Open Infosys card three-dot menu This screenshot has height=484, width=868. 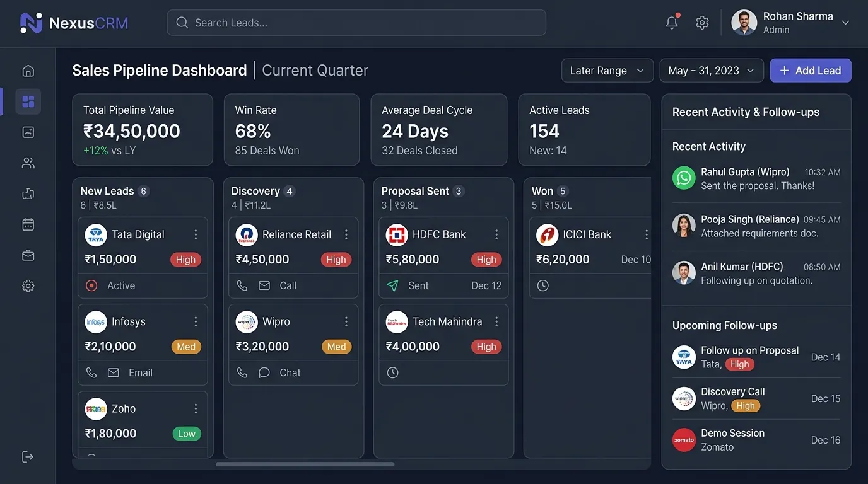click(196, 321)
